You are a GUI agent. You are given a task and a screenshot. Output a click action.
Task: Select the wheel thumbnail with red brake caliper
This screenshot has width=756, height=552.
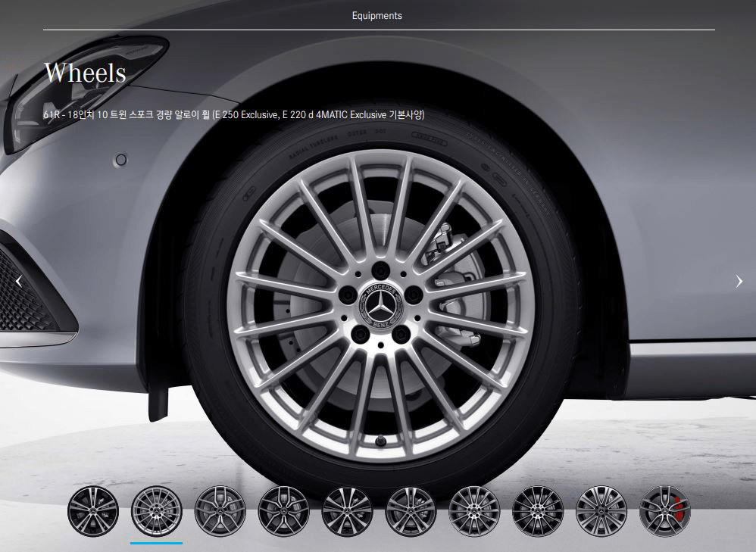click(x=665, y=511)
